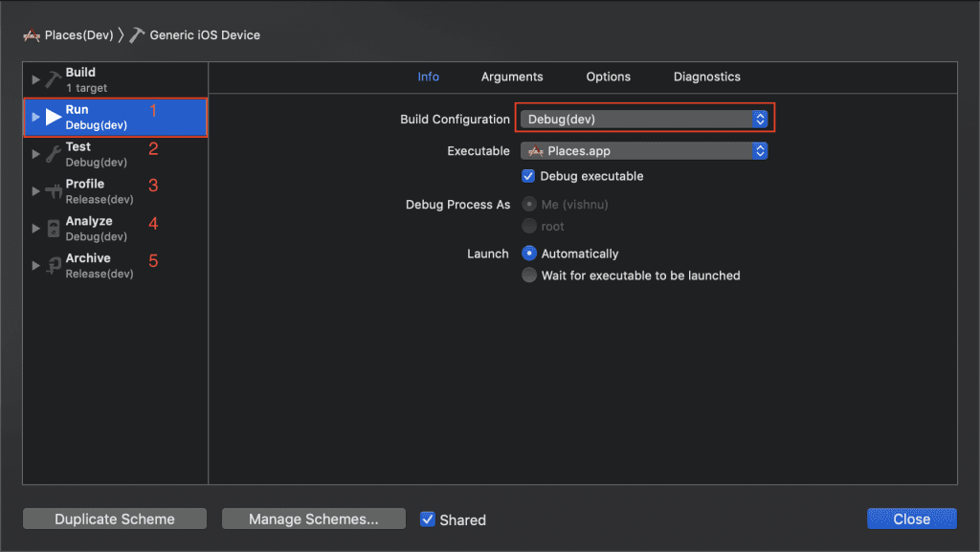Viewport: 980px width, 552px height.
Task: Open the Build Configuration dropdown
Action: pos(644,120)
